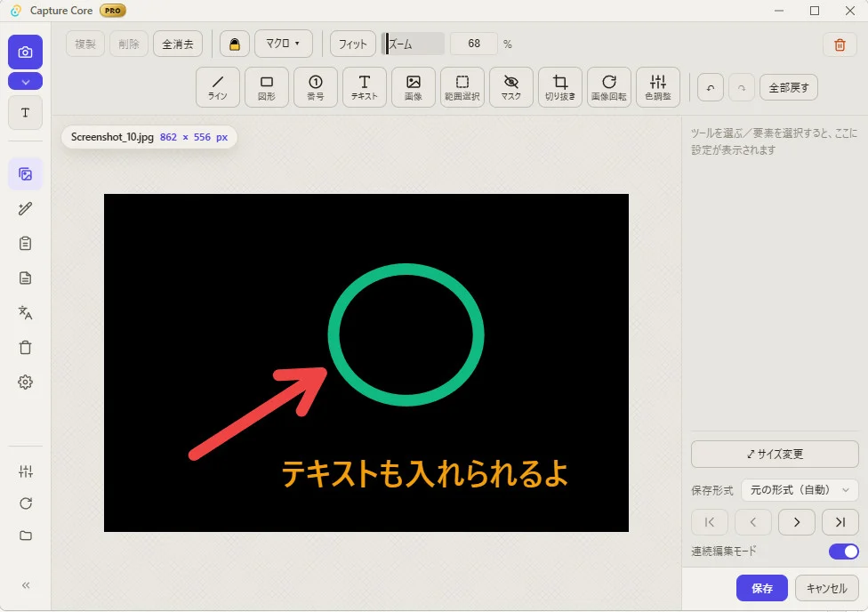Open the 色調整 color adjustment tool
868x612 pixels.
[657, 87]
